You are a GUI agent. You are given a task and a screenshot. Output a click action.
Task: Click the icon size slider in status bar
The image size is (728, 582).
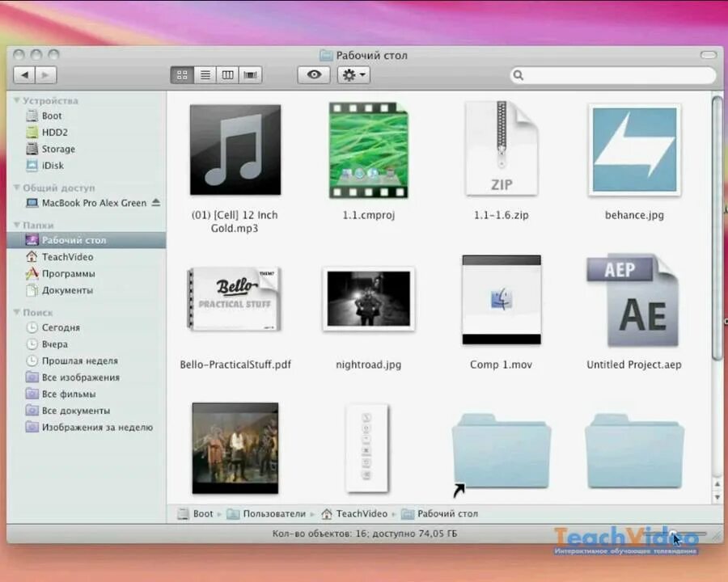(673, 534)
